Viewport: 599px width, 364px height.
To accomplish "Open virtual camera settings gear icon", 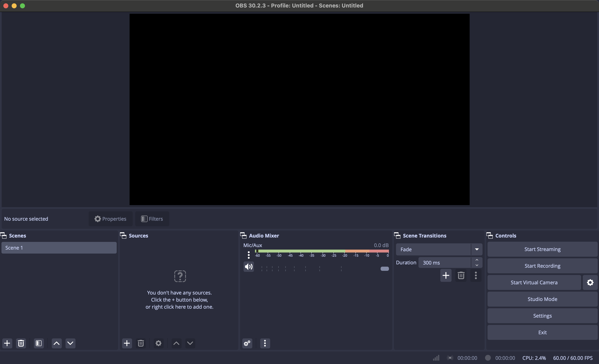I will [x=590, y=282].
